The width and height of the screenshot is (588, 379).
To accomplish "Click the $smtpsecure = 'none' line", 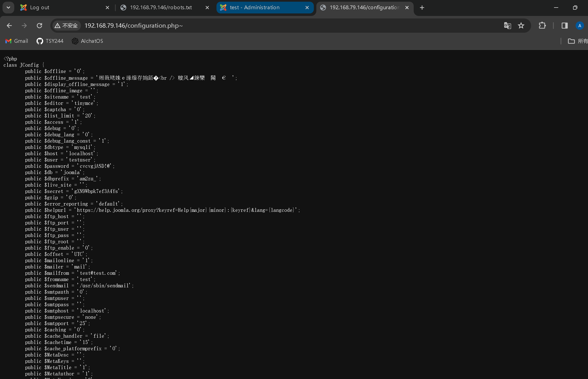I will pyautogui.click(x=63, y=317).
